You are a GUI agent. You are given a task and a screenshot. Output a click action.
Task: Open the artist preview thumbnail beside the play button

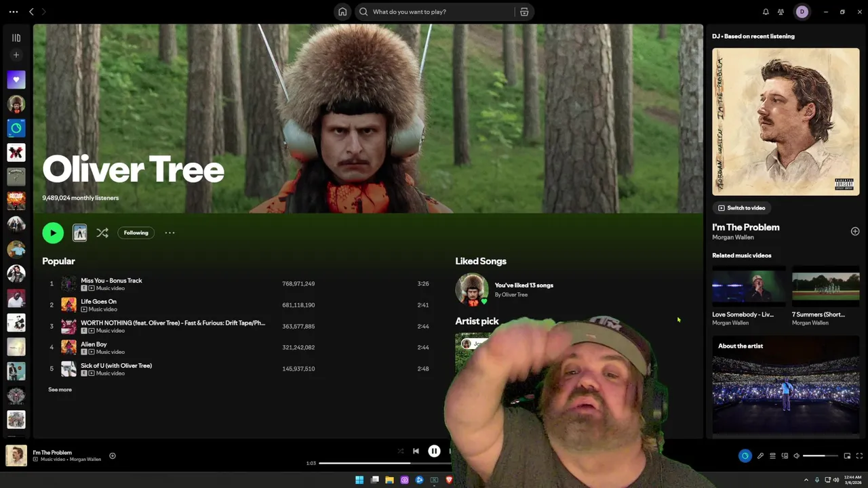click(x=80, y=232)
